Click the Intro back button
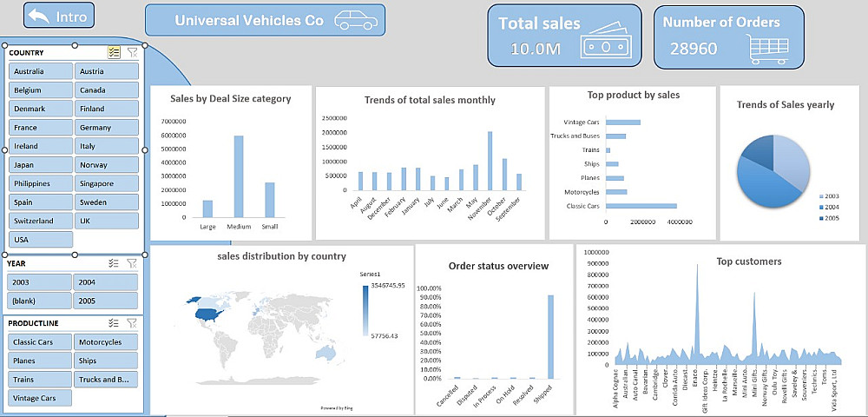Image resolution: width=868 pixels, height=417 pixels. [59, 16]
